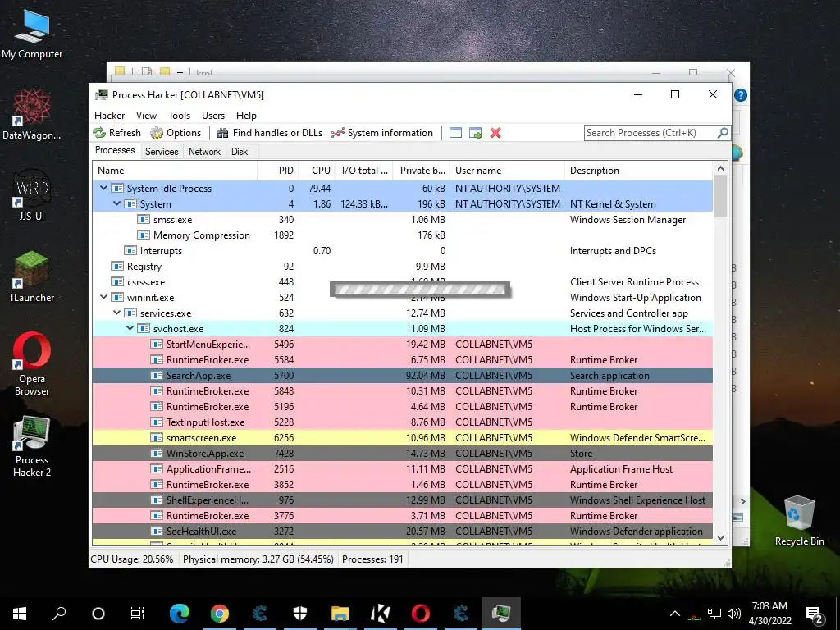Select the TLauncher desktop icon
Viewport: 840px width, 630px height.
click(x=32, y=277)
